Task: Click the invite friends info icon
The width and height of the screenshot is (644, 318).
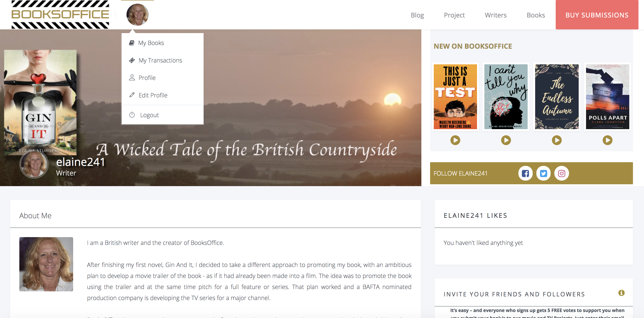Action: 621,293
